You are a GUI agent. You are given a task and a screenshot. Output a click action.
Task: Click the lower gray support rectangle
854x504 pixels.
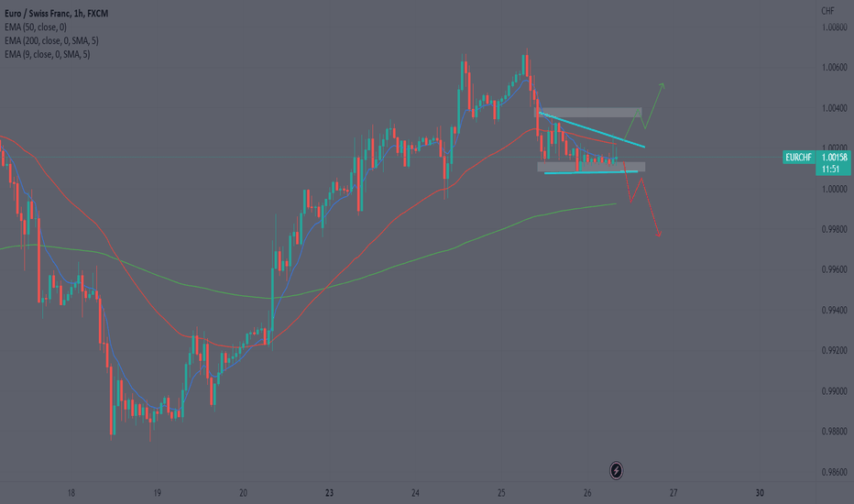click(x=591, y=167)
